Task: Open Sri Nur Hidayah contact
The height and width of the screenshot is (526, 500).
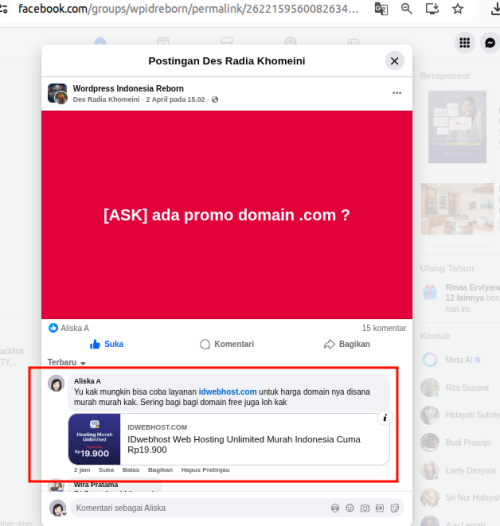Action: [x=460, y=498]
